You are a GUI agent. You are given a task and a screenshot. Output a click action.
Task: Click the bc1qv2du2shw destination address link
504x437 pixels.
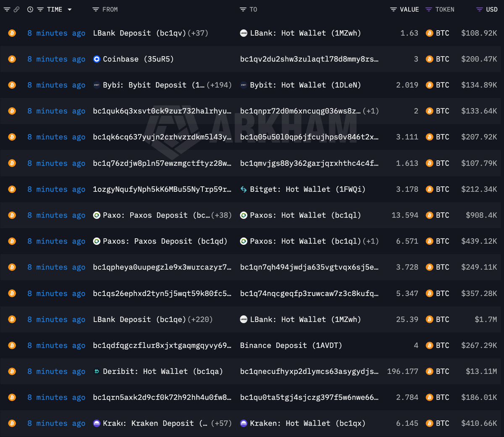coord(309,59)
